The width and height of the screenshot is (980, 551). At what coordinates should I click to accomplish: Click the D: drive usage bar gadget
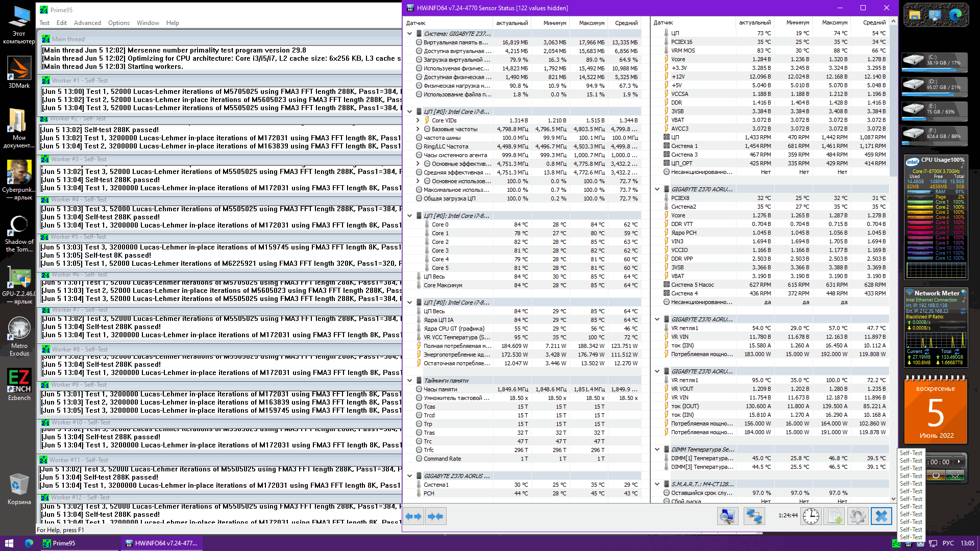coord(935,94)
